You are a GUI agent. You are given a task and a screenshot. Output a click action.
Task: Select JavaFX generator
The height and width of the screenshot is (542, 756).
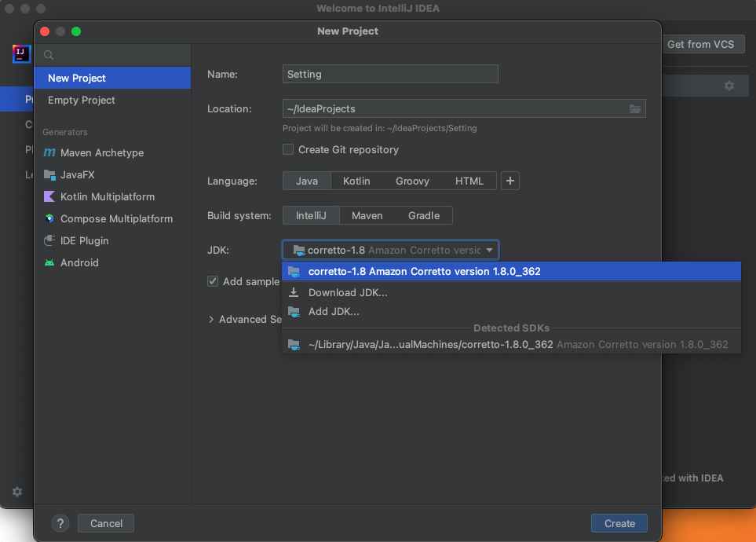112,174
